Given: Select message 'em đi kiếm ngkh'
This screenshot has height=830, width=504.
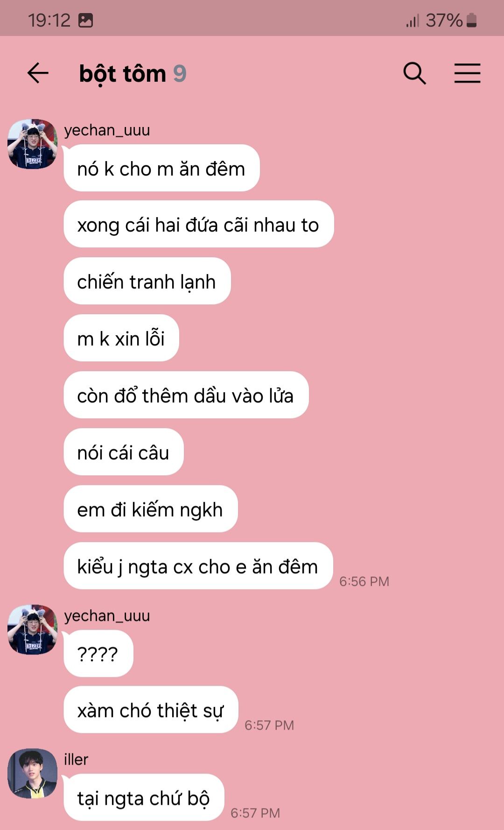Looking at the screenshot, I should pyautogui.click(x=150, y=509).
